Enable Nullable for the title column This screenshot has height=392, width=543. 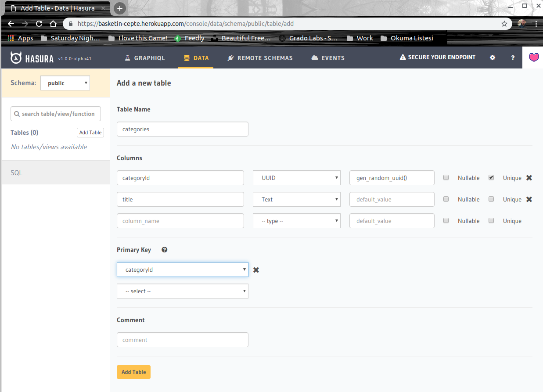(x=446, y=199)
